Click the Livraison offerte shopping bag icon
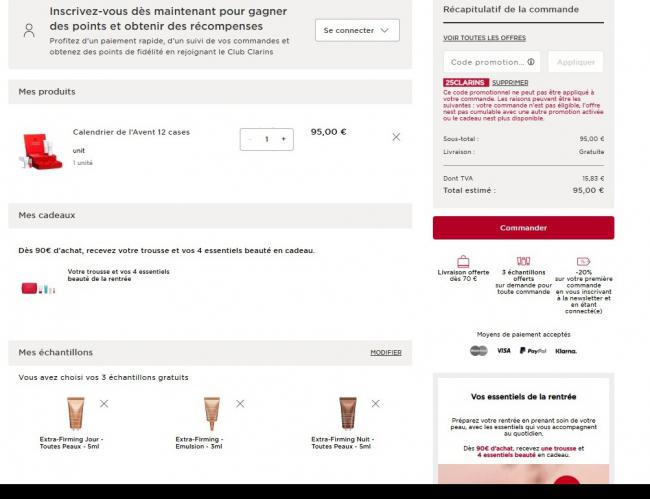This screenshot has height=499, width=650. (463, 262)
